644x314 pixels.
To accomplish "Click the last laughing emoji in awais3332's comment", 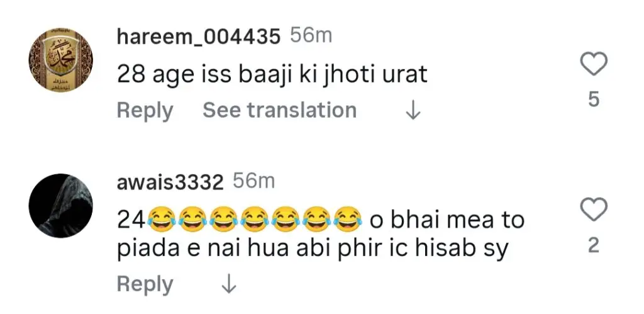I will (345, 220).
